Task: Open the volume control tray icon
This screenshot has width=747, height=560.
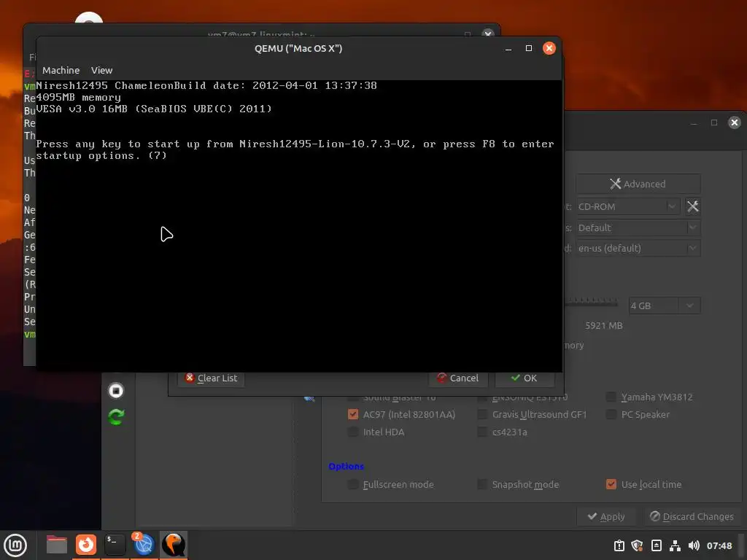Action: pos(694,545)
